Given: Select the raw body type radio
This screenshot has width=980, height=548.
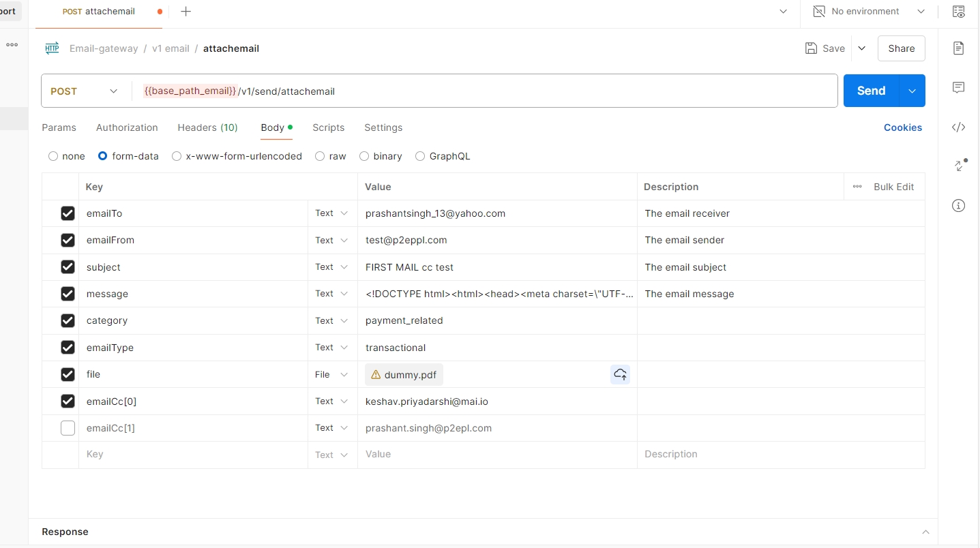Looking at the screenshot, I should 320,156.
